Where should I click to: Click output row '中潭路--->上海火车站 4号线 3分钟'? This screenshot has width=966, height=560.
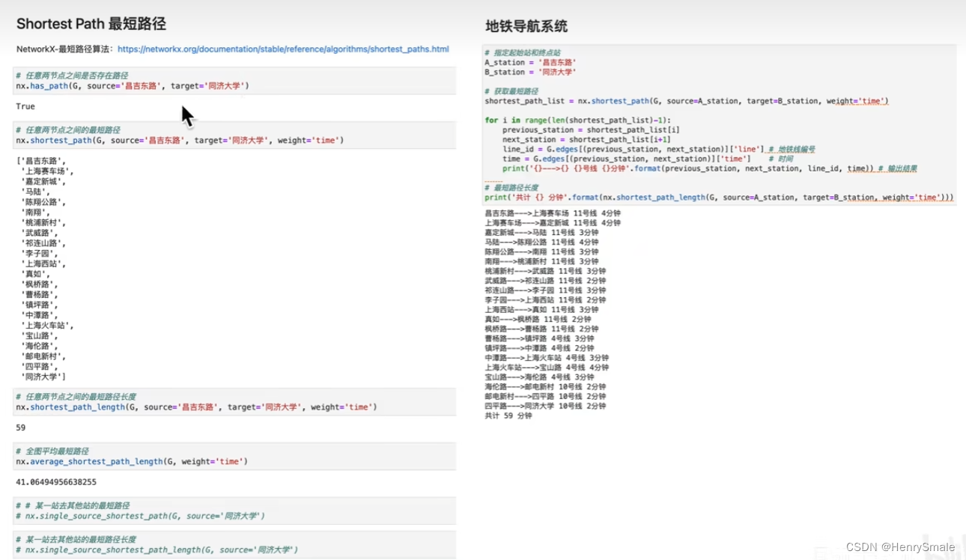(547, 358)
